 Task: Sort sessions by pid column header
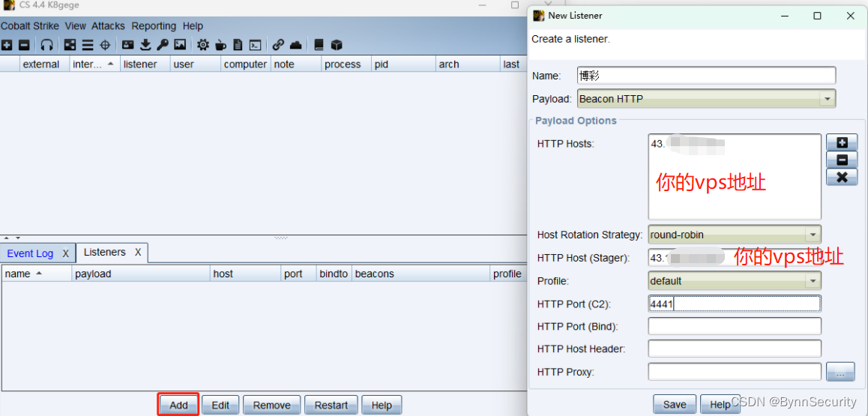coord(403,64)
